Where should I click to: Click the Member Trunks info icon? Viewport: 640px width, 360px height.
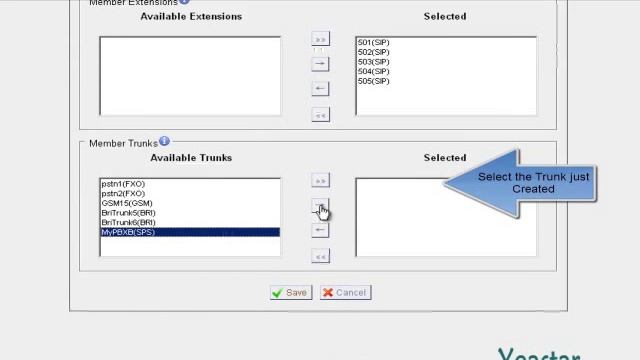[164, 141]
